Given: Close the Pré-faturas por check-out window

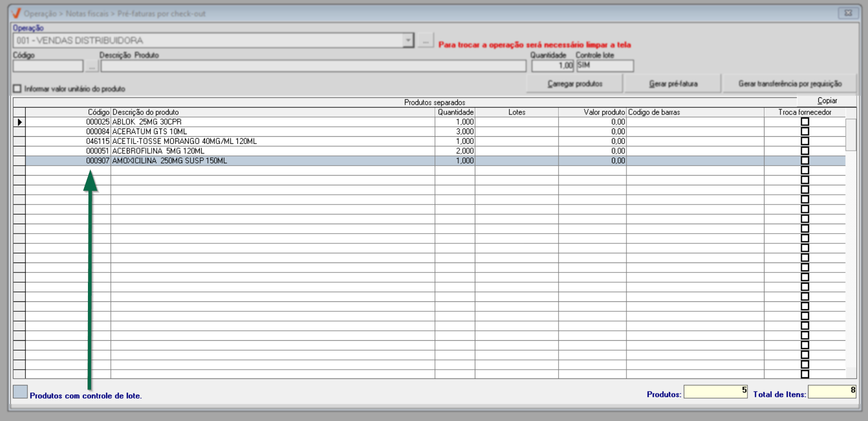Looking at the screenshot, I should 848,13.
